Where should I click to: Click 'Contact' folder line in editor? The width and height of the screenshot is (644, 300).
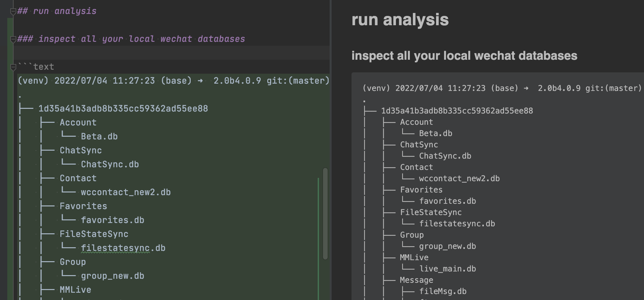tap(78, 178)
